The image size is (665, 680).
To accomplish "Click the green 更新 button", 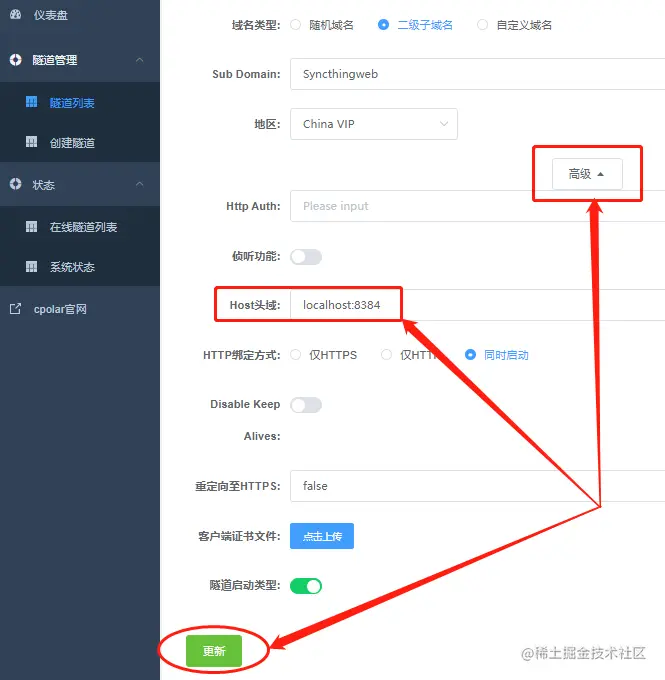I will tap(214, 651).
